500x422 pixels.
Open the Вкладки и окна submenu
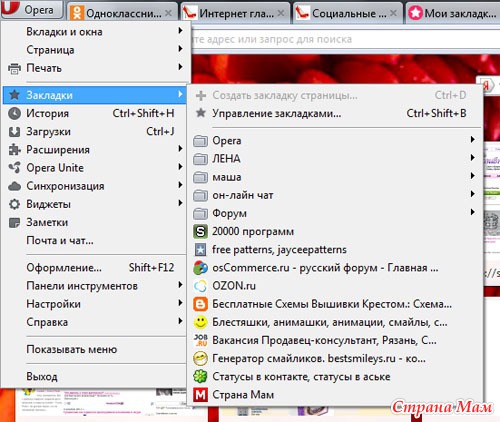pyautogui.click(x=96, y=32)
